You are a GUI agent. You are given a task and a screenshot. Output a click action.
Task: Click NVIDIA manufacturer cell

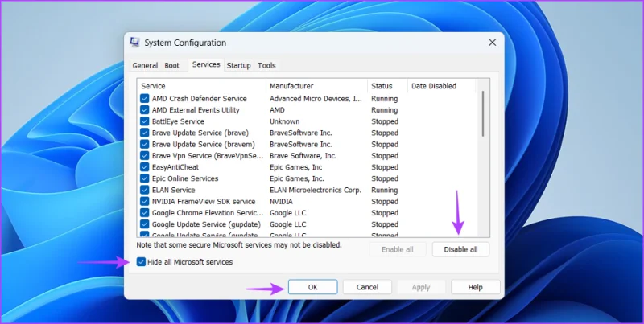click(x=281, y=201)
